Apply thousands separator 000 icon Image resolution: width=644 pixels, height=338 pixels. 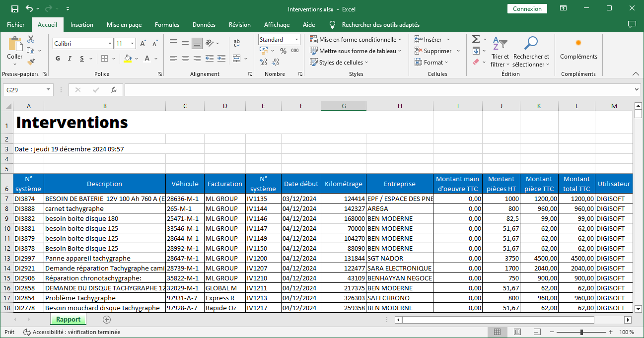click(x=295, y=51)
